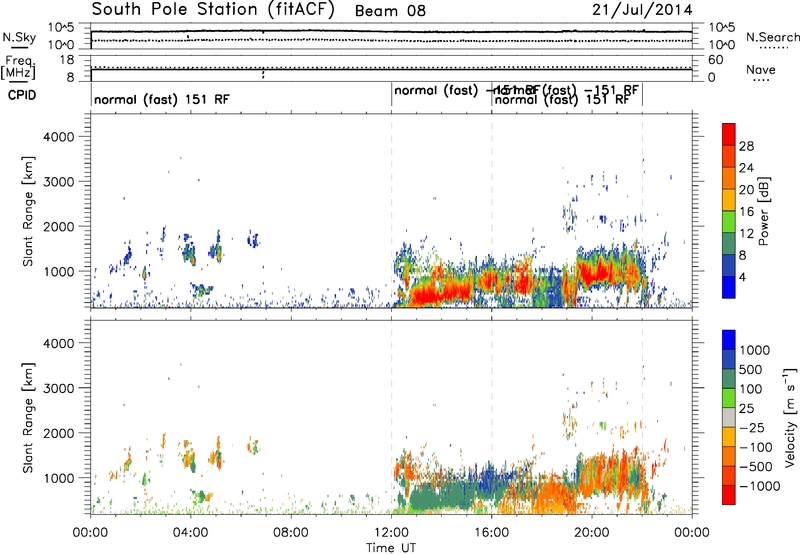
Task: Click the 'Beam 08' label
Action: click(x=390, y=11)
